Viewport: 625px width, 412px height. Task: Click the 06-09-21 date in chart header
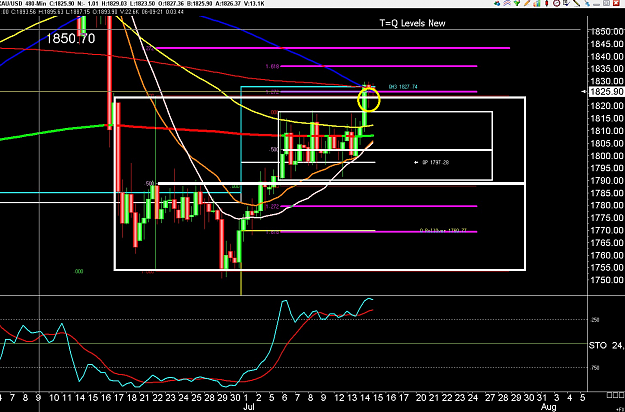point(152,12)
